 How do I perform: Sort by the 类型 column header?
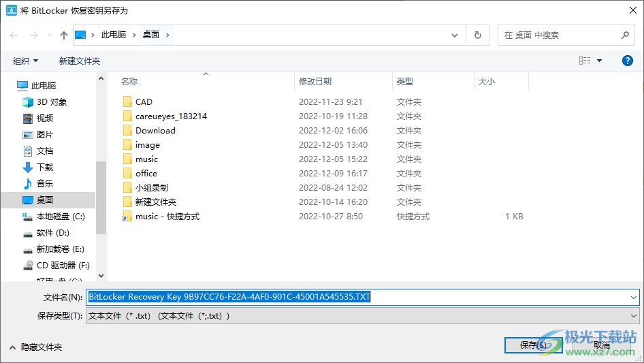point(405,82)
